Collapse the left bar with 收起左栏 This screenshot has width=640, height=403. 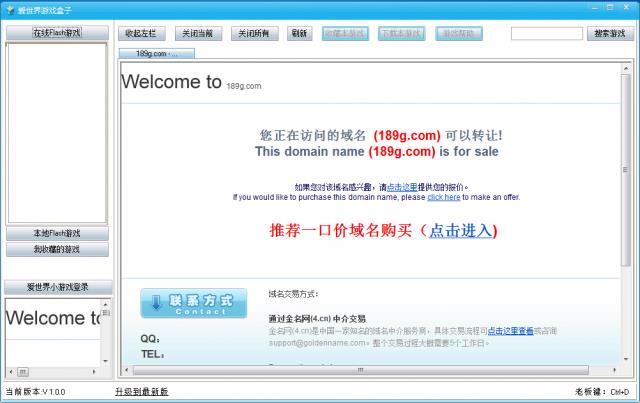[142, 33]
